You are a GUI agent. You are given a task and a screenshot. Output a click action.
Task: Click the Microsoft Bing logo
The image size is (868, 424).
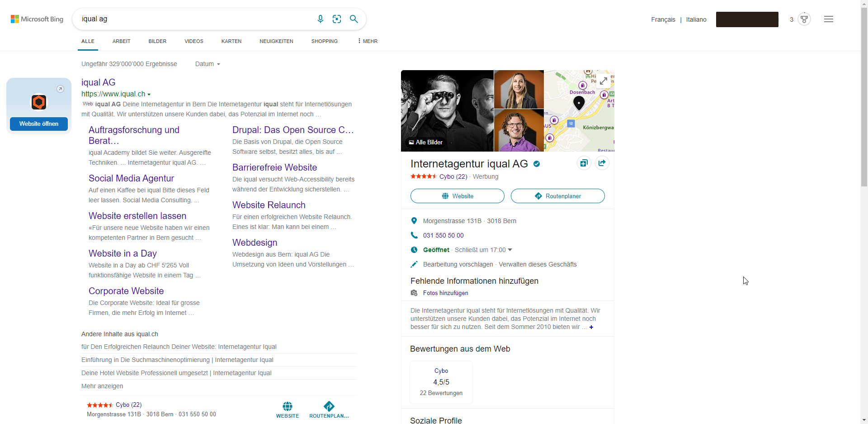pos(37,19)
